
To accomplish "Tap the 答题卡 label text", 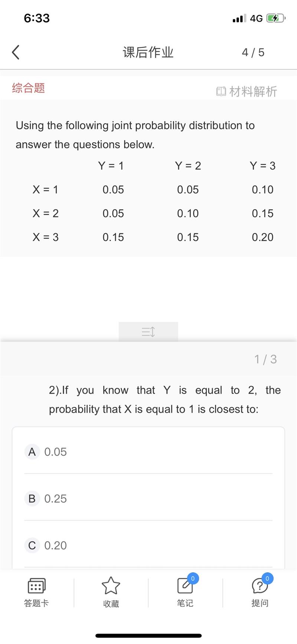I will point(36,603).
